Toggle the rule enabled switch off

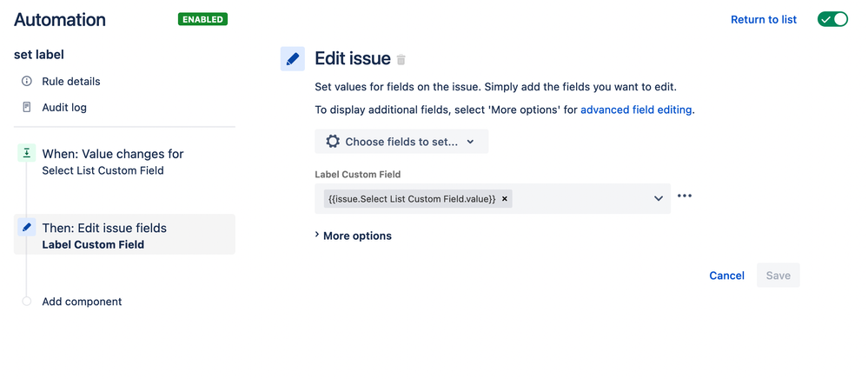[832, 19]
